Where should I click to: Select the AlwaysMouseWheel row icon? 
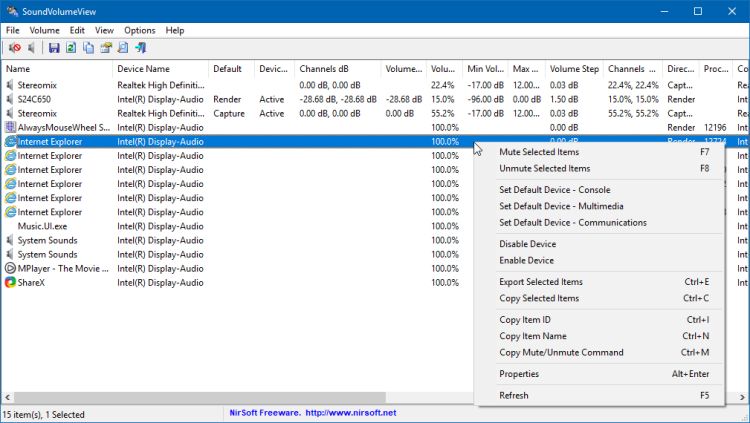10,128
